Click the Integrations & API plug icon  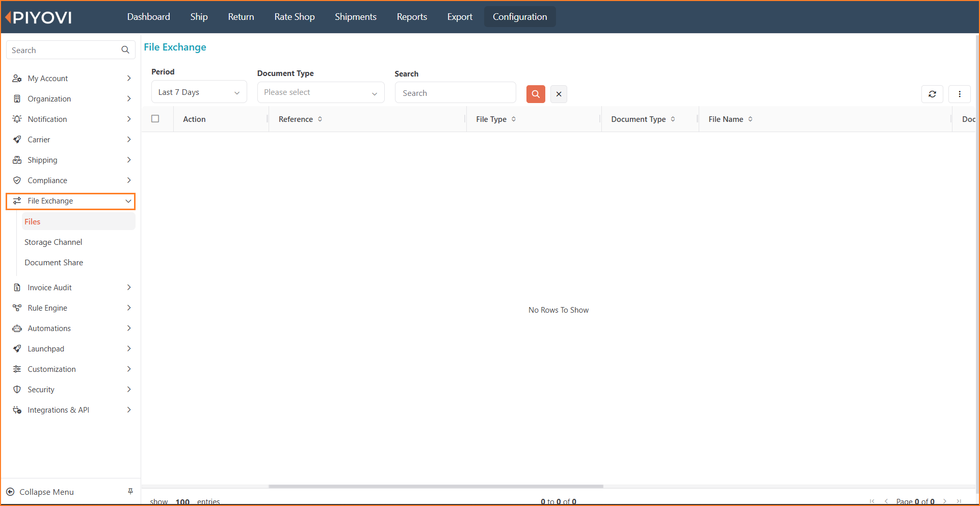pos(17,410)
